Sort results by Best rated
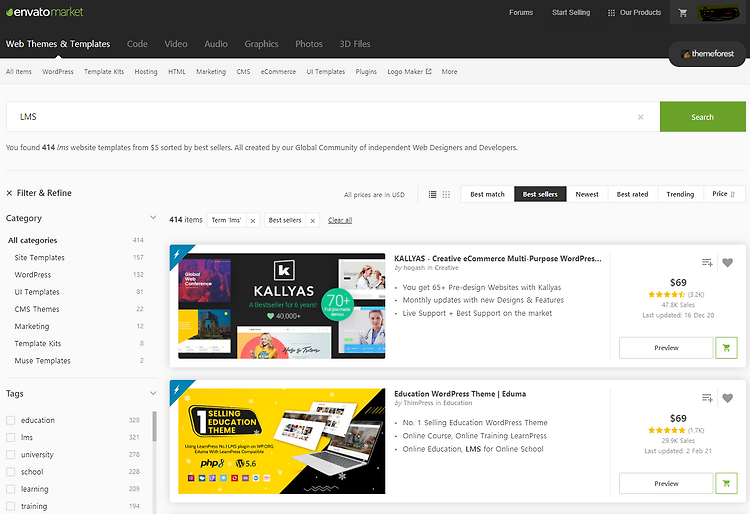 click(632, 194)
